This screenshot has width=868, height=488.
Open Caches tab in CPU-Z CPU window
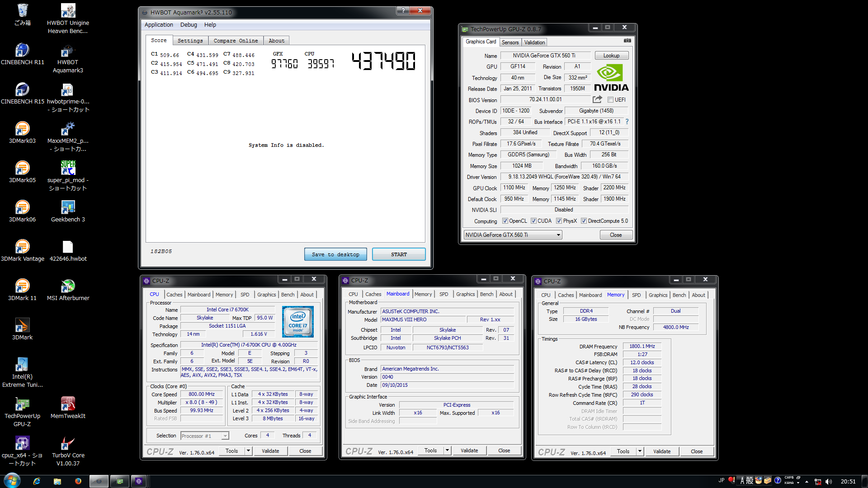(x=175, y=295)
